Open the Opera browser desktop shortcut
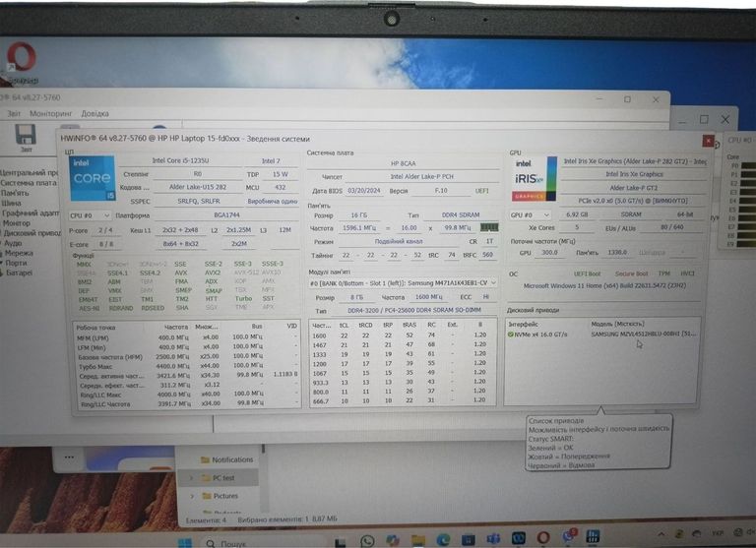Image resolution: width=756 pixels, height=548 pixels. coord(21,58)
